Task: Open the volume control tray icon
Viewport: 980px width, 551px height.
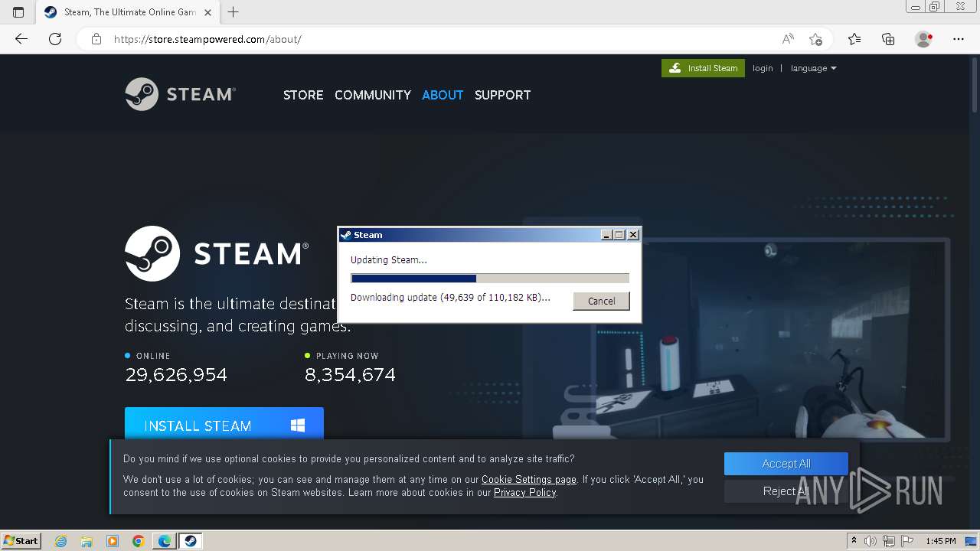Action: [x=871, y=541]
